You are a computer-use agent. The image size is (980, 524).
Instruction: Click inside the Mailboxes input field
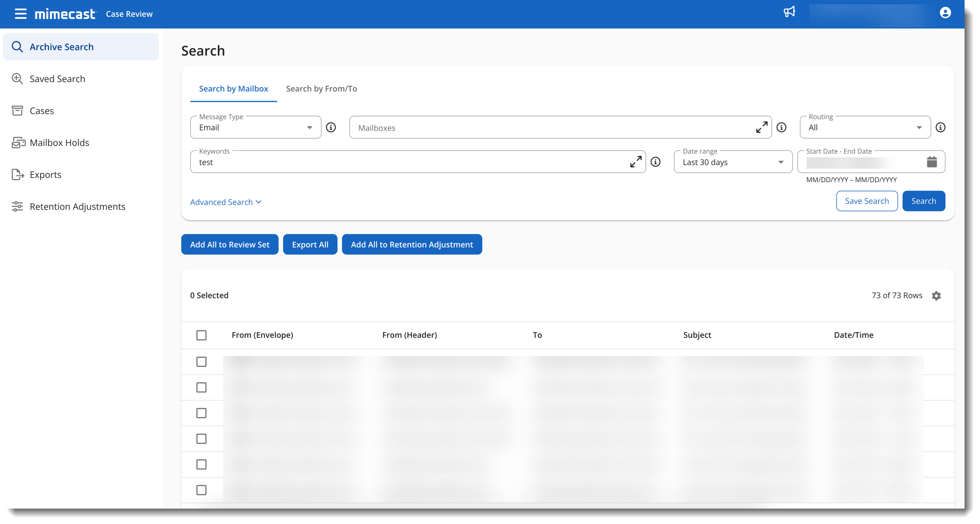tap(533, 128)
